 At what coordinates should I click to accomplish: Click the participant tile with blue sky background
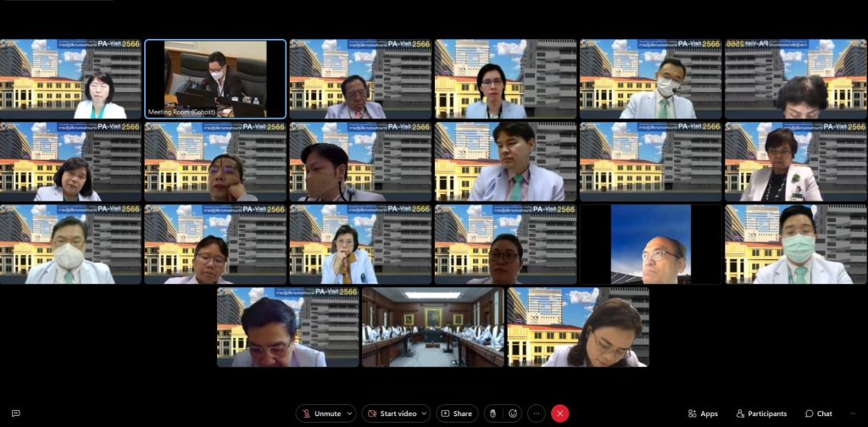tap(650, 244)
